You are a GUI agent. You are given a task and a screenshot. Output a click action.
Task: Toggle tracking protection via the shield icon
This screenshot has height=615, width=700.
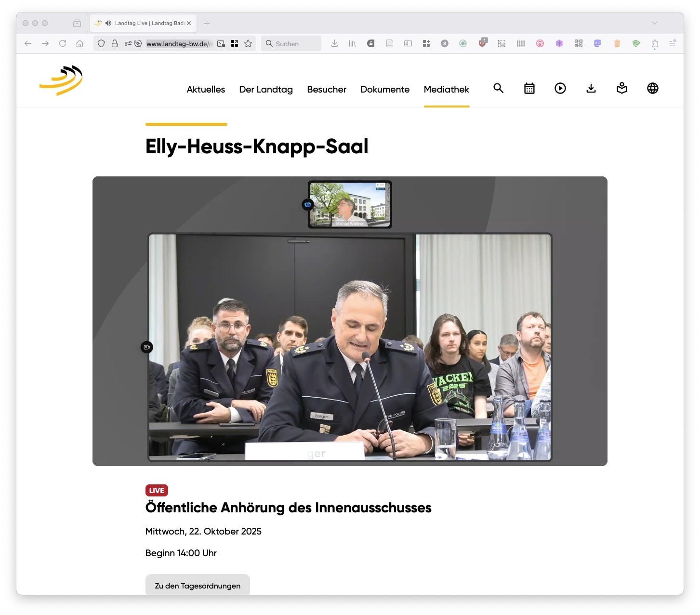point(101,43)
